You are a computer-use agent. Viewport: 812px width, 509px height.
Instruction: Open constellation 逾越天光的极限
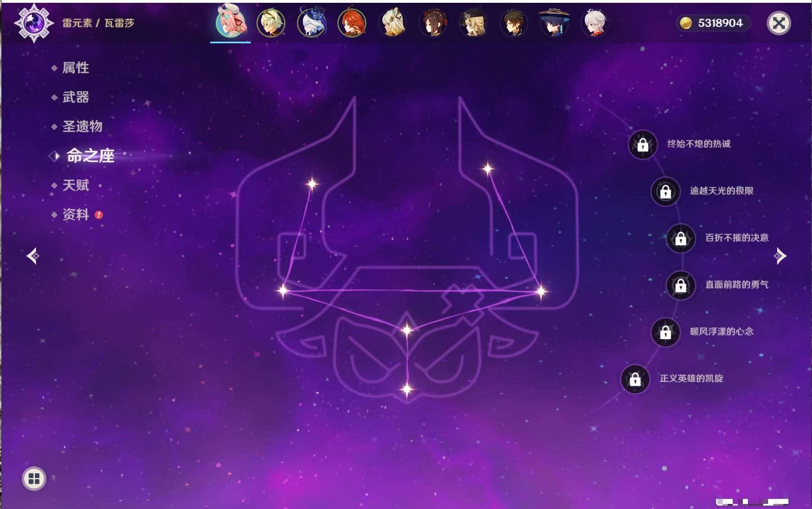click(721, 191)
